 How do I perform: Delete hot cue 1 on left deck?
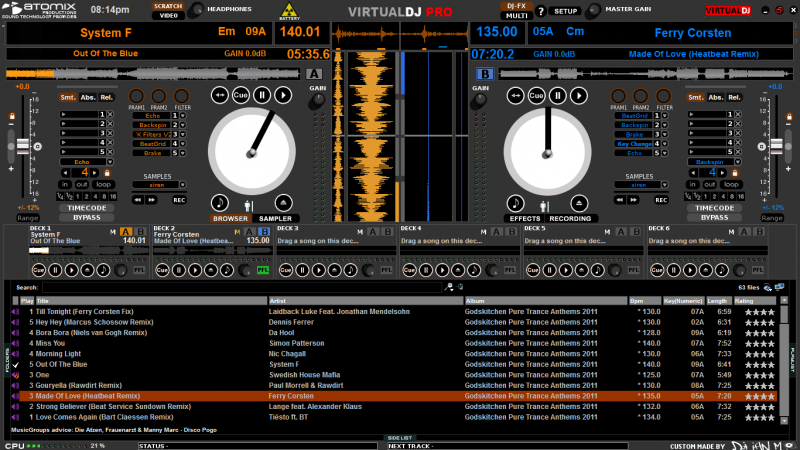pyautogui.click(x=110, y=115)
